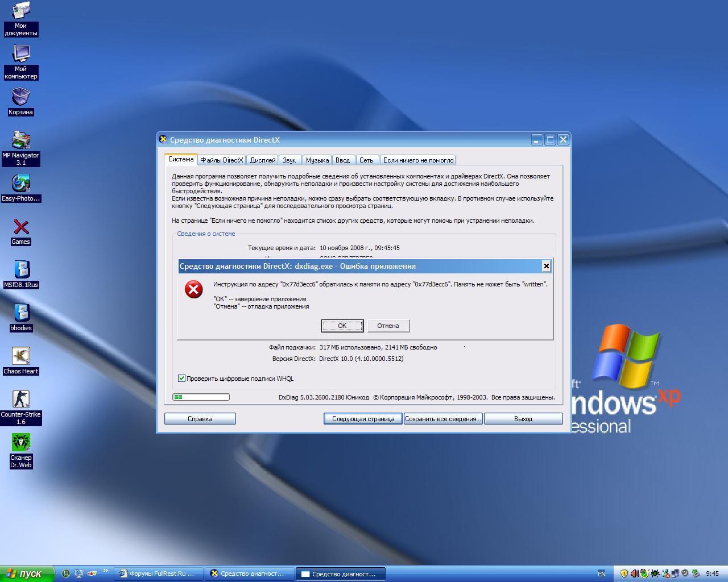Image resolution: width=728 pixels, height=582 pixels.
Task: Click the Dr.Web green spider tray icon
Action: point(644,573)
